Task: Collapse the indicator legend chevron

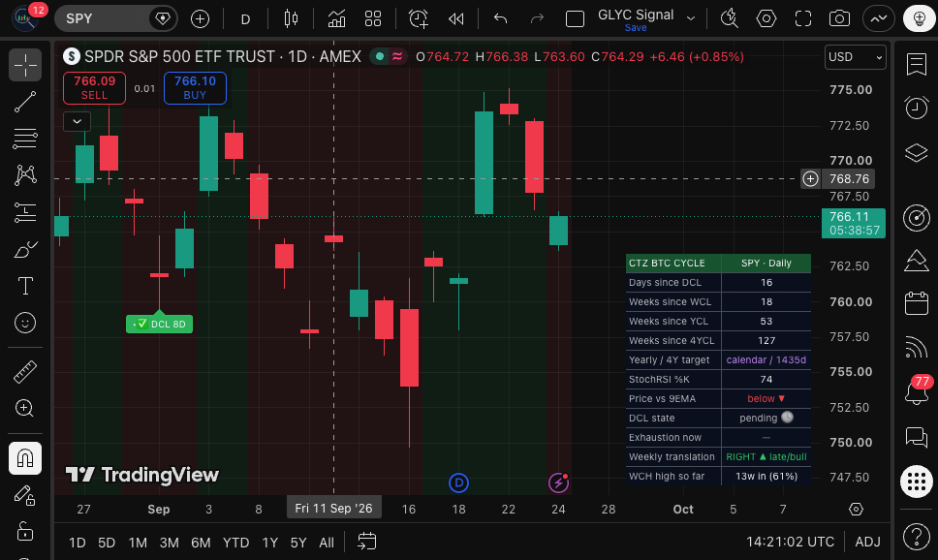Action: click(78, 121)
